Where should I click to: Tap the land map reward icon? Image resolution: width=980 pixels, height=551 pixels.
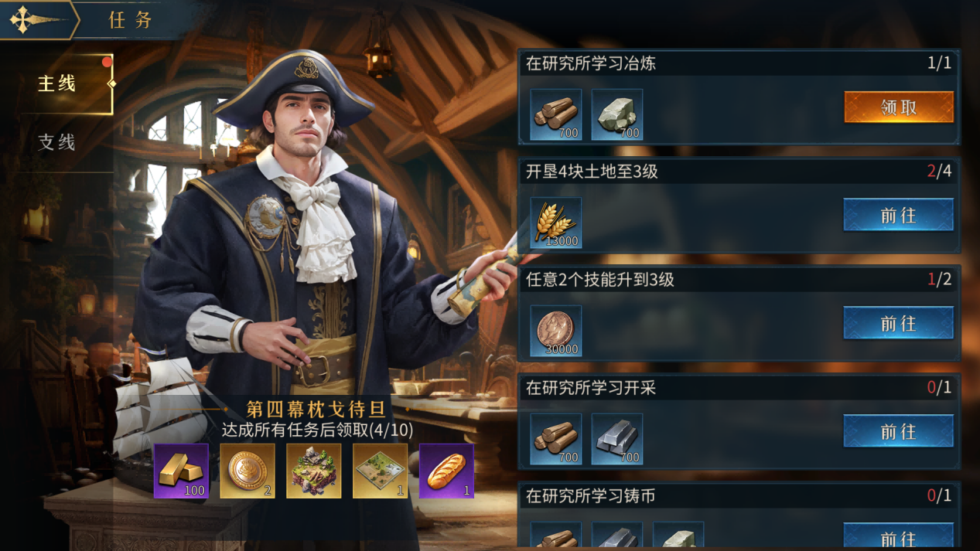click(380, 471)
